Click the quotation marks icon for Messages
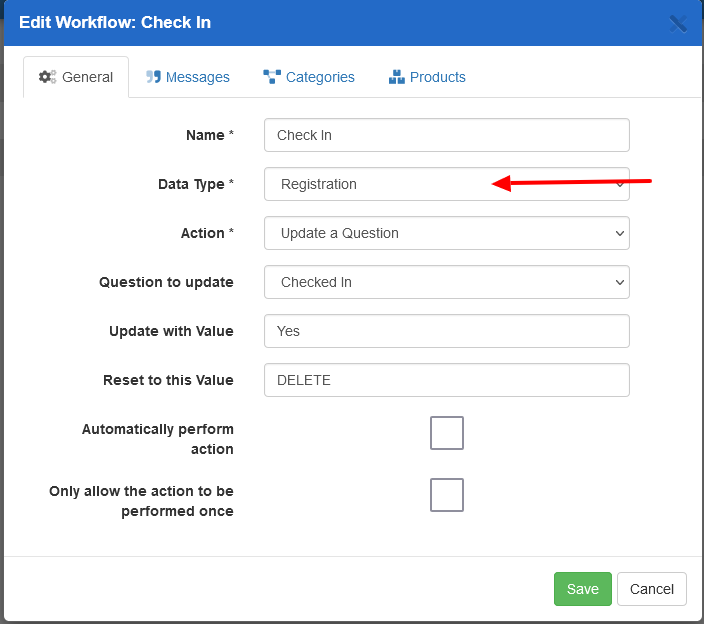The image size is (704, 624). click(x=153, y=77)
